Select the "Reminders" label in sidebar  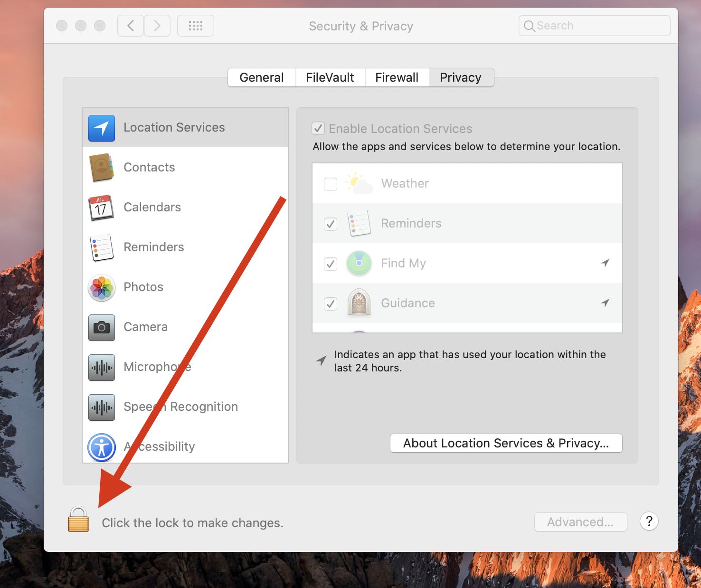coord(154,247)
